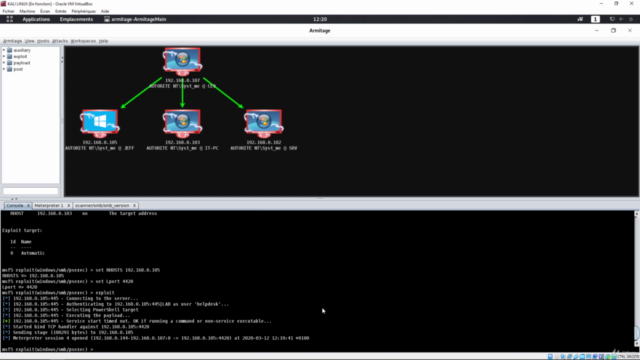Select the host 192.168.0.102 SRV icon
Image resolution: width=640 pixels, height=360 pixels.
click(264, 124)
